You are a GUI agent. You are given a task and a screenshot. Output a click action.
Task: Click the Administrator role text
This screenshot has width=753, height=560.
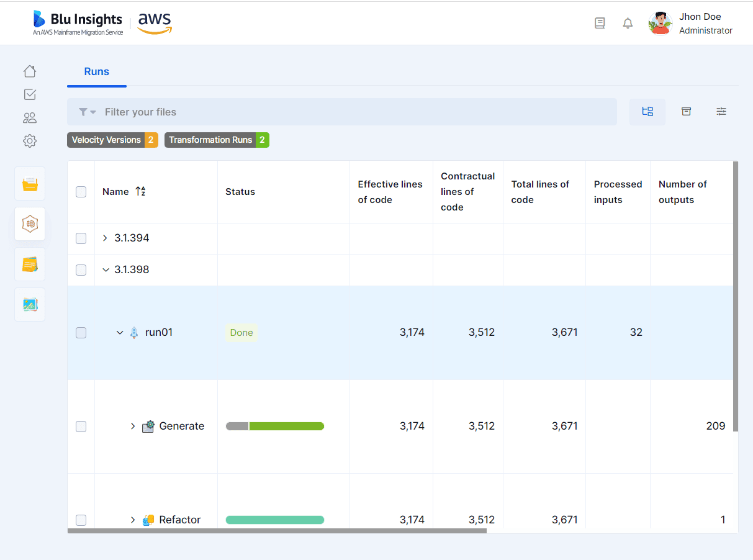point(706,30)
